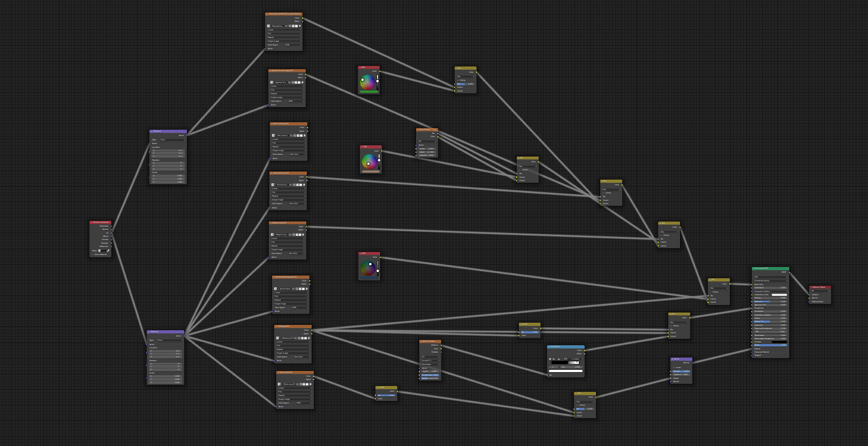The image size is (868, 446).
Task: Adjust Randomness slider in Voronoi Texture
Action: point(430,378)
